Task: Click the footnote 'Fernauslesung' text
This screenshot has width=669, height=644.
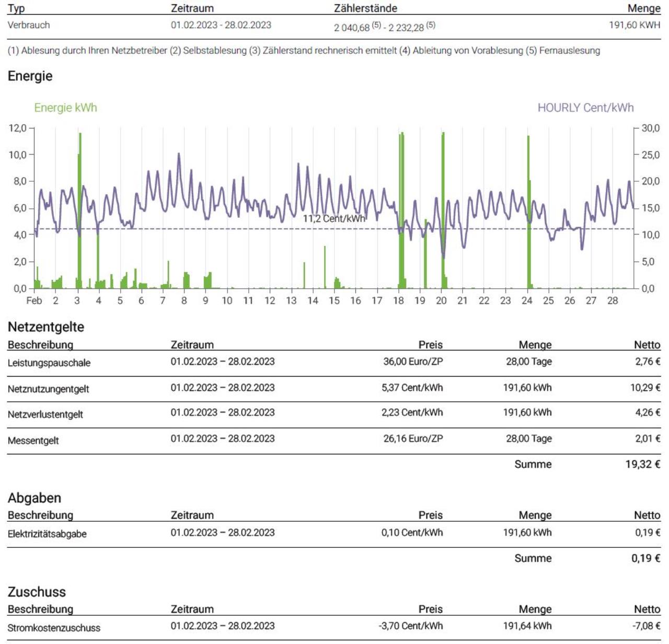Action: (569, 51)
